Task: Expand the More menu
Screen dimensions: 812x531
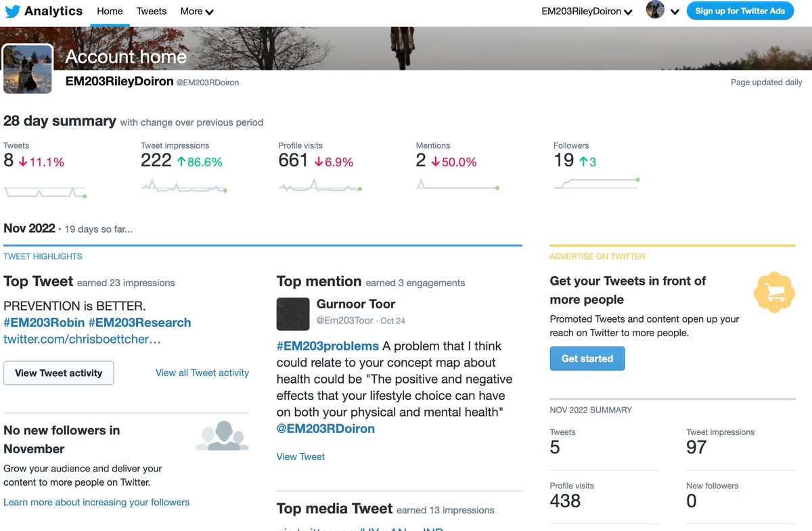Action: coord(197,11)
